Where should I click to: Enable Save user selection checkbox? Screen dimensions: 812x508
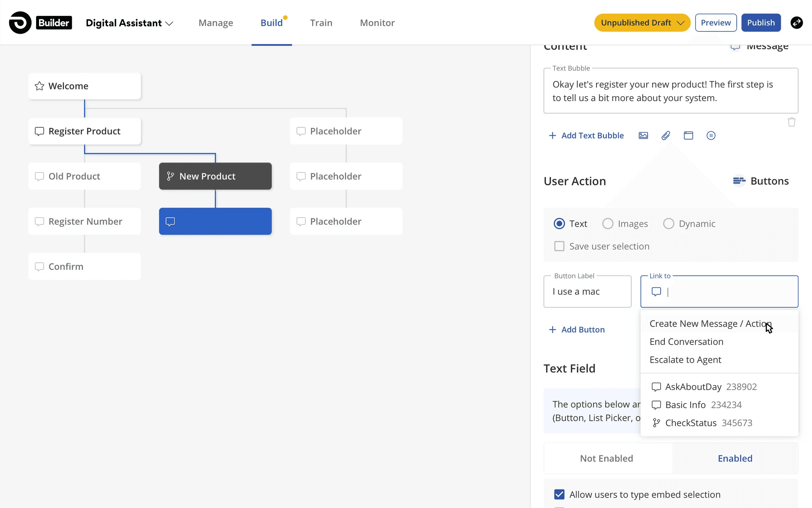(x=559, y=246)
